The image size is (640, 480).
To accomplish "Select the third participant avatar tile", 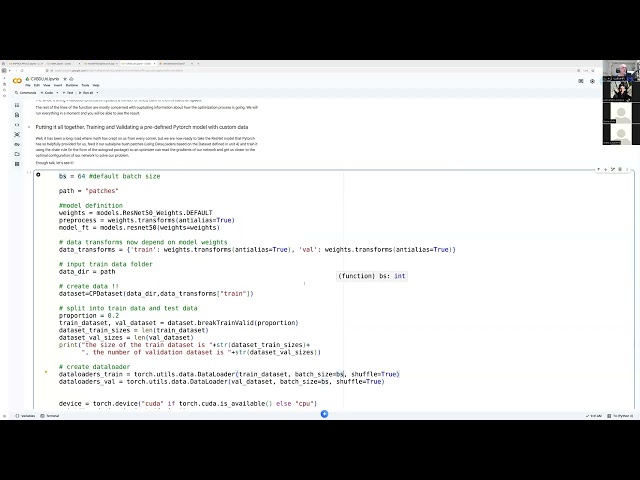I will (621, 113).
